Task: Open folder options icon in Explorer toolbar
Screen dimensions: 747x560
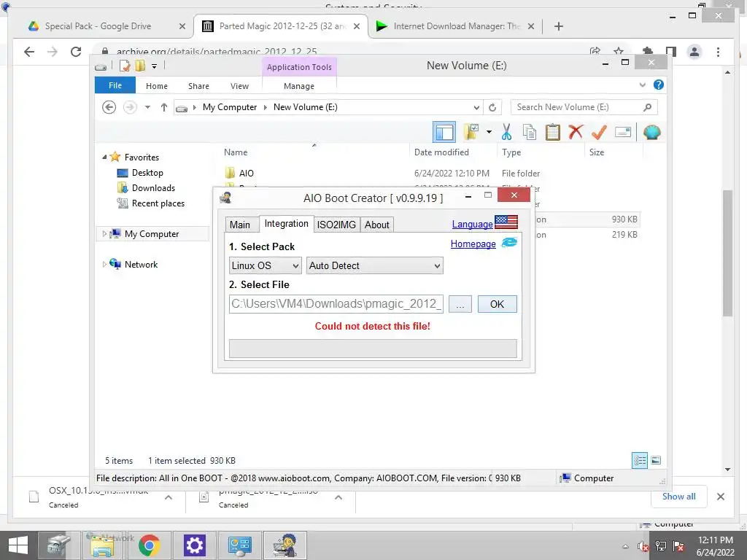Action: coord(471,132)
